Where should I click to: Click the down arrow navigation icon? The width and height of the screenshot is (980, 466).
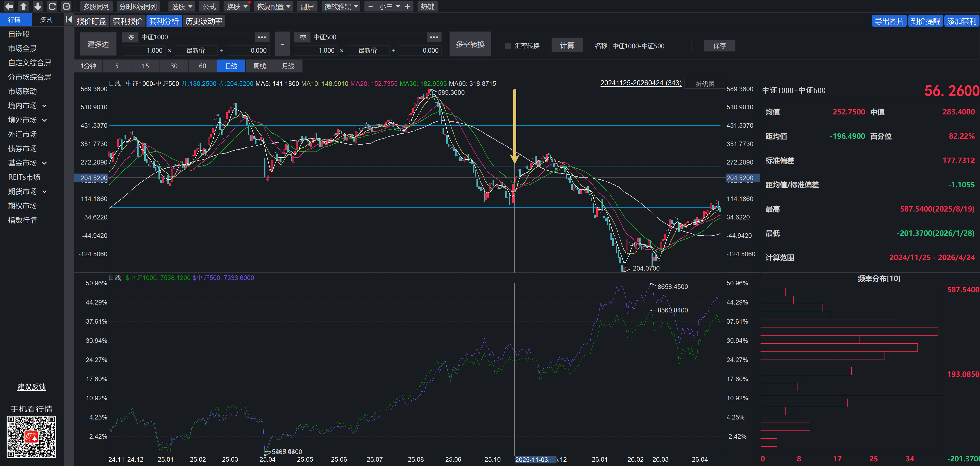38,6
